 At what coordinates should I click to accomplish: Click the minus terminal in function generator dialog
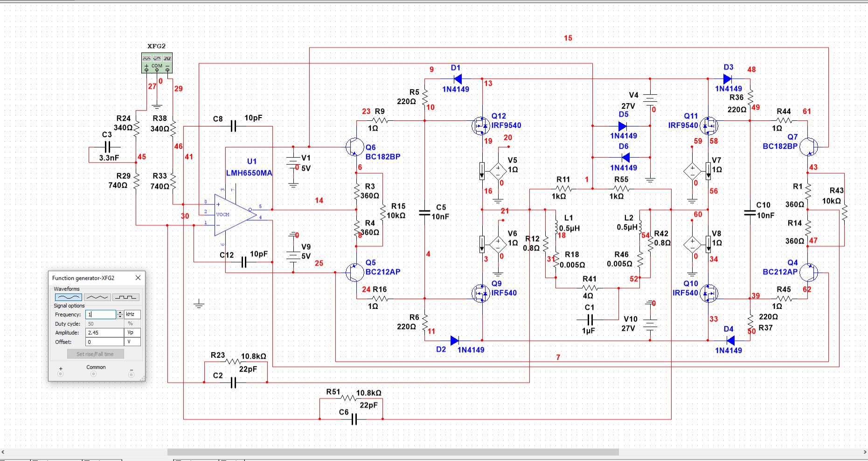(131, 374)
